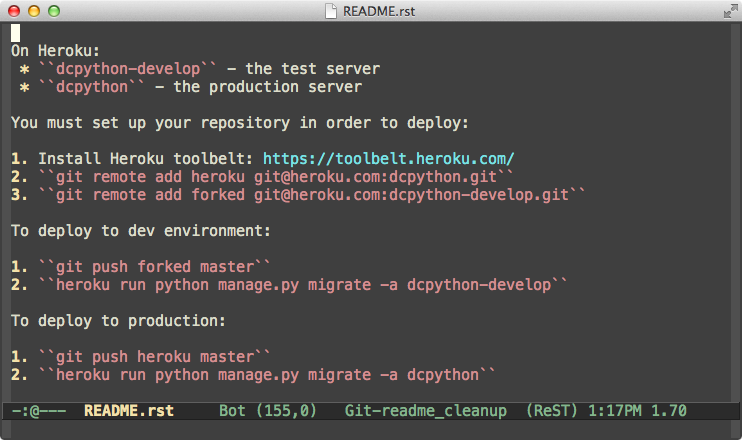Click the 1:17PM time in mode line
742x440 pixels.
[x=614, y=411]
